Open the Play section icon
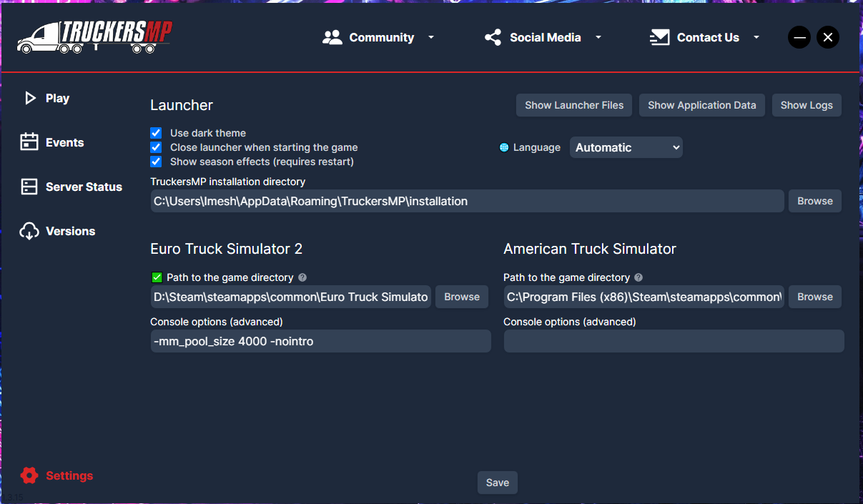The height and width of the screenshot is (504, 863). [30, 98]
